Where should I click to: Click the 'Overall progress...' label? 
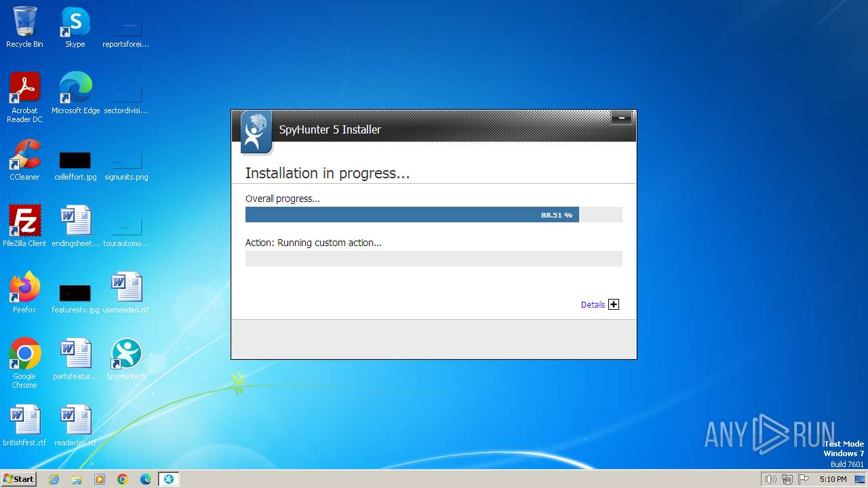pos(283,199)
